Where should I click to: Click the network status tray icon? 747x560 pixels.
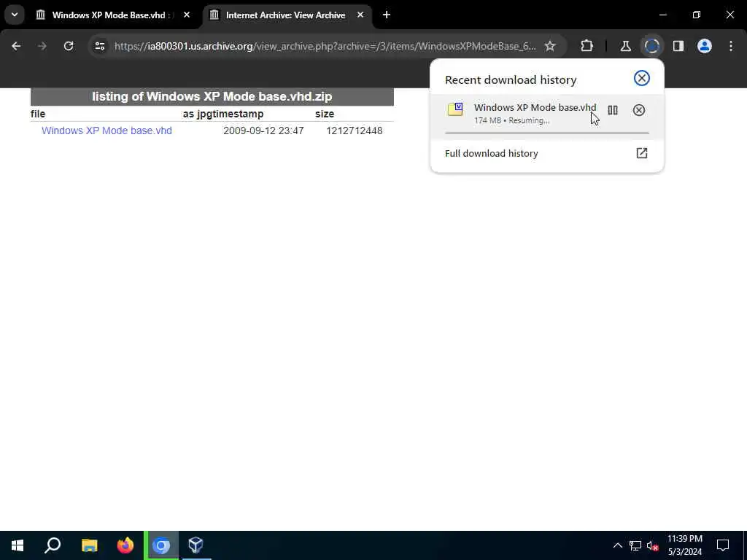[x=635, y=545]
